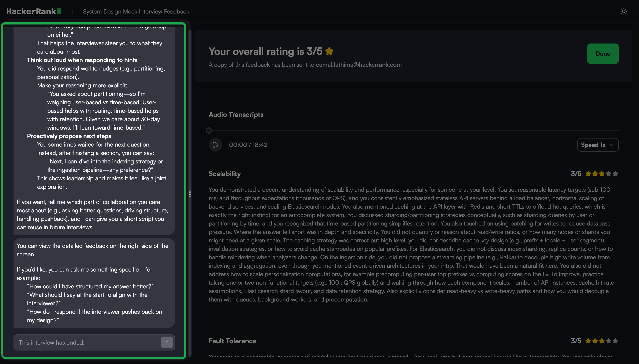Click the System Design Mock Interview Feedback title

click(x=136, y=11)
